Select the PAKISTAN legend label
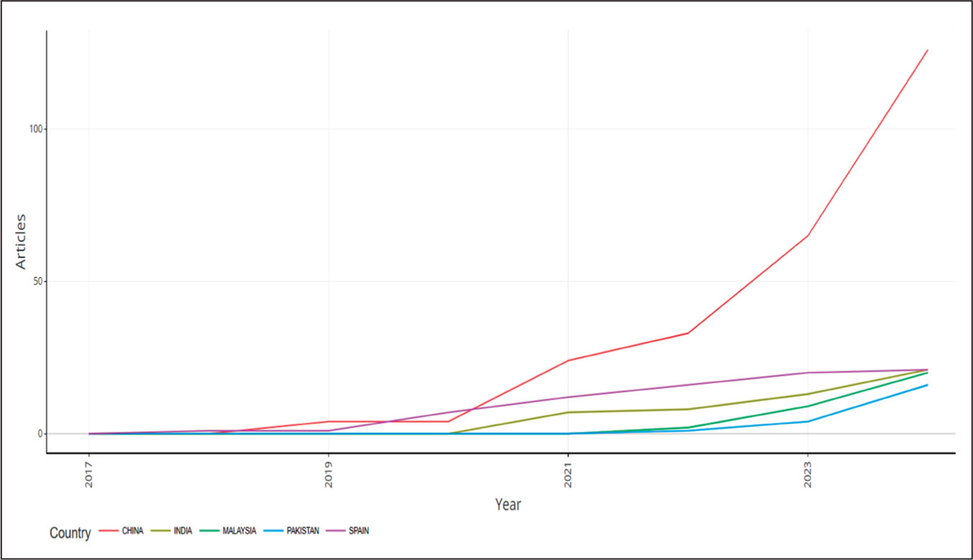The image size is (973, 560). (x=303, y=531)
